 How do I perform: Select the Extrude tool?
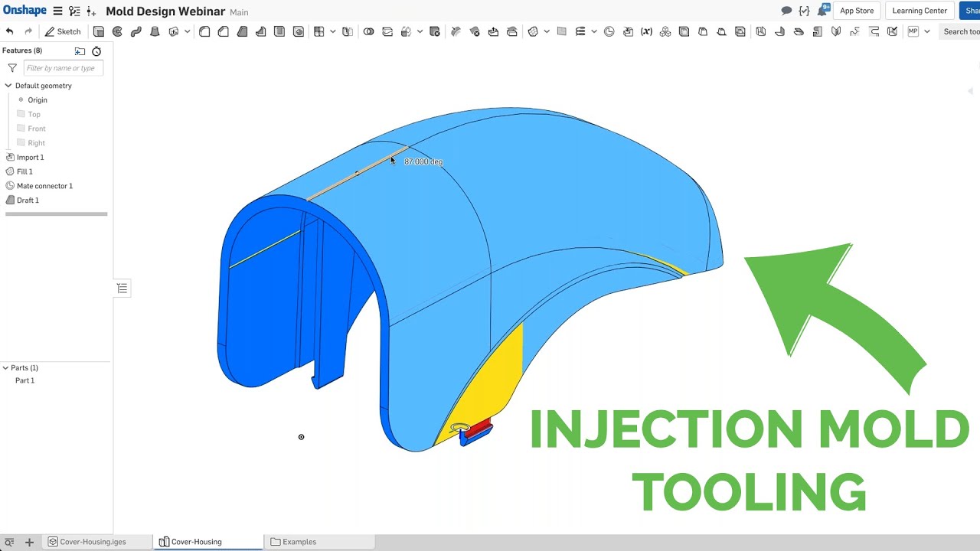point(99,31)
